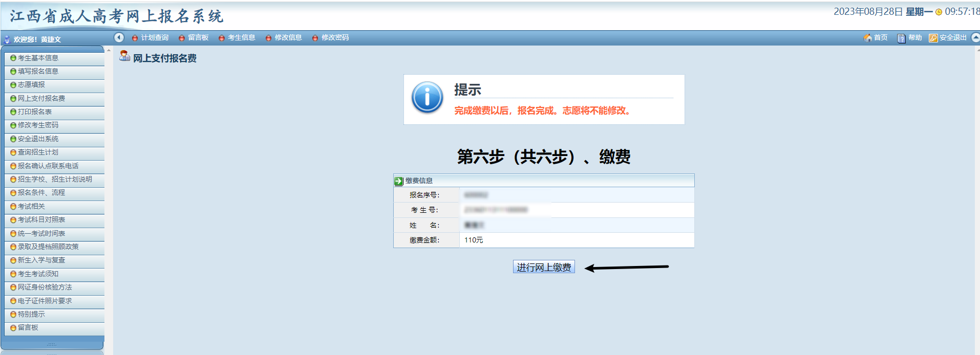Click the 进行网上缴费 button
The height and width of the screenshot is (355, 980).
pos(544,267)
